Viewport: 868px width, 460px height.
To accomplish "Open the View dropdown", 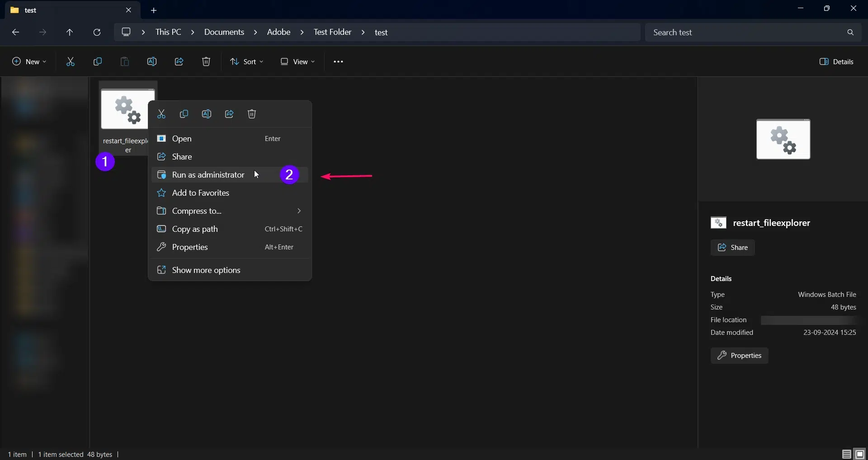I will (297, 61).
